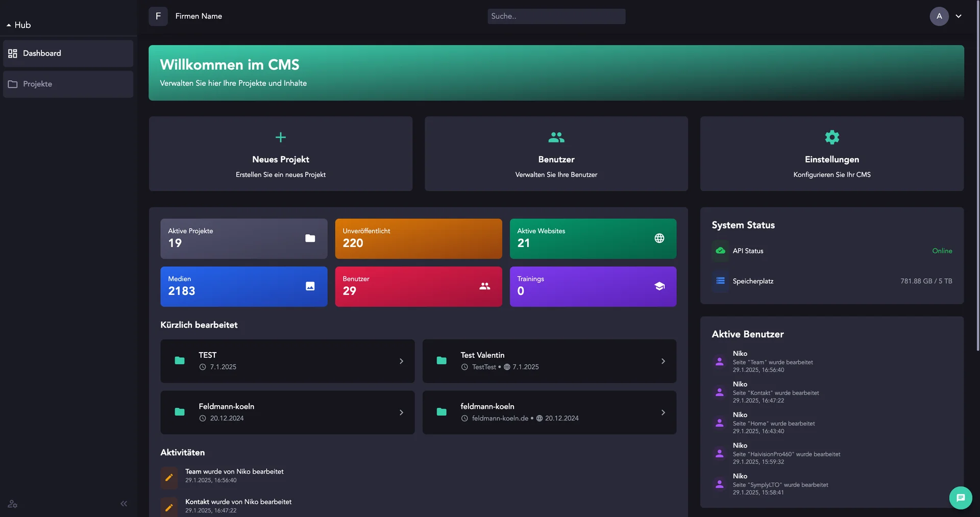Click Firmen Name header text
The height and width of the screenshot is (517, 980).
[199, 16]
